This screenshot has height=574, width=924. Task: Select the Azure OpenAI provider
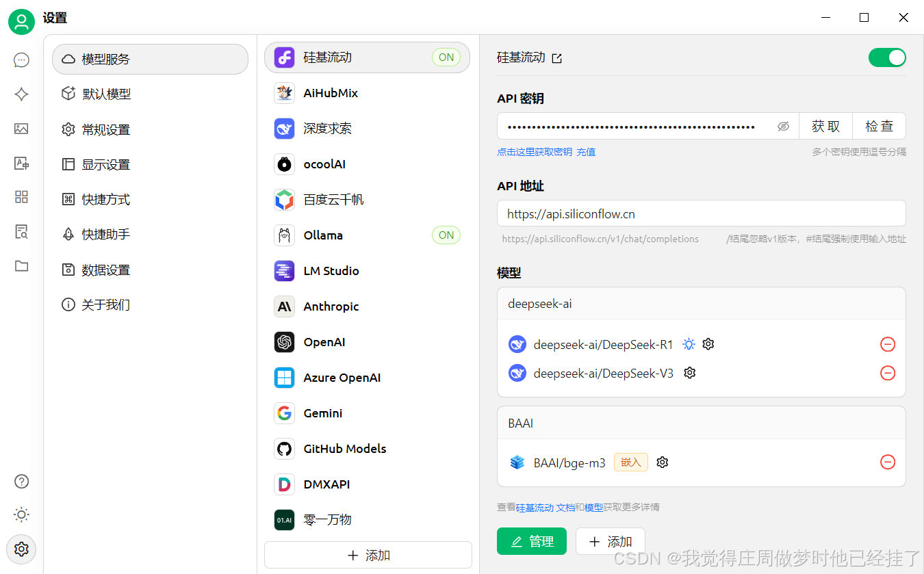[368, 378]
